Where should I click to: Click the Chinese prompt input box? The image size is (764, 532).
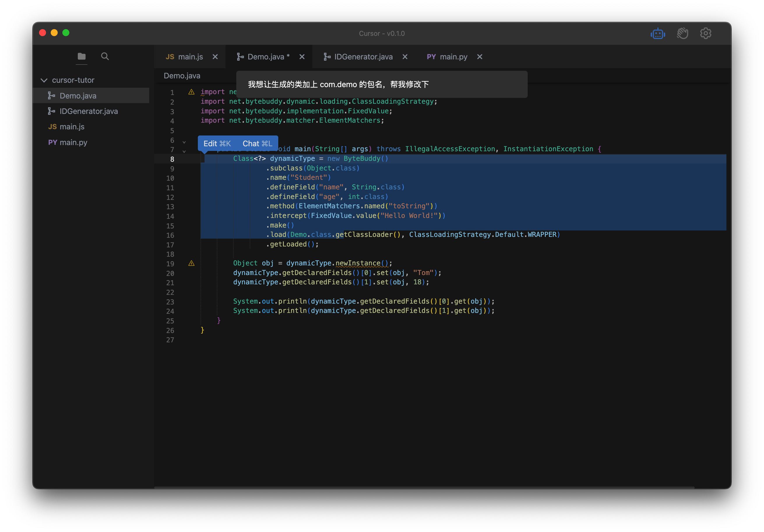[x=381, y=84]
